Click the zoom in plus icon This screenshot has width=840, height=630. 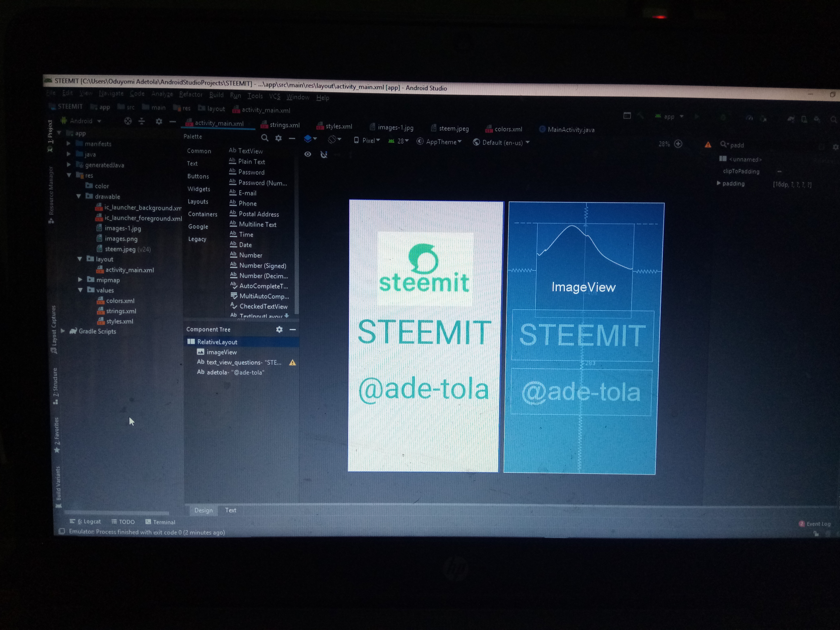point(678,144)
